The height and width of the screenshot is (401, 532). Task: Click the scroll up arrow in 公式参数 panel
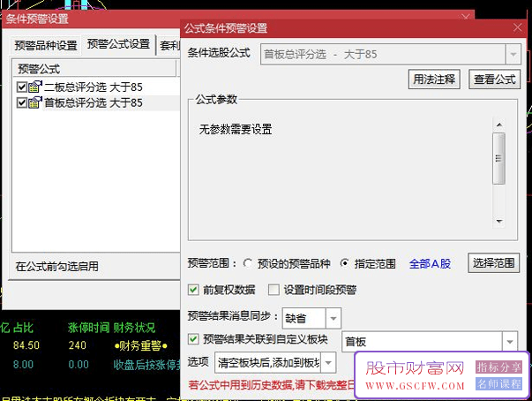(x=499, y=125)
